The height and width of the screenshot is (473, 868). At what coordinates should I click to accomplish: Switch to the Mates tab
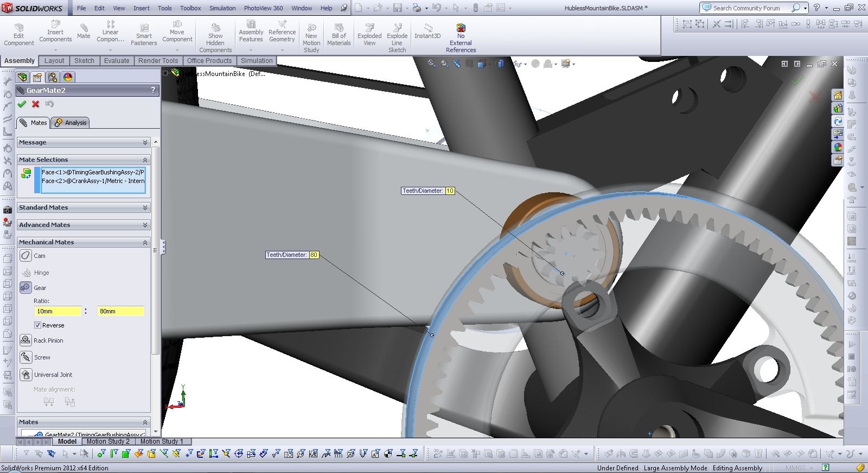[x=34, y=123]
